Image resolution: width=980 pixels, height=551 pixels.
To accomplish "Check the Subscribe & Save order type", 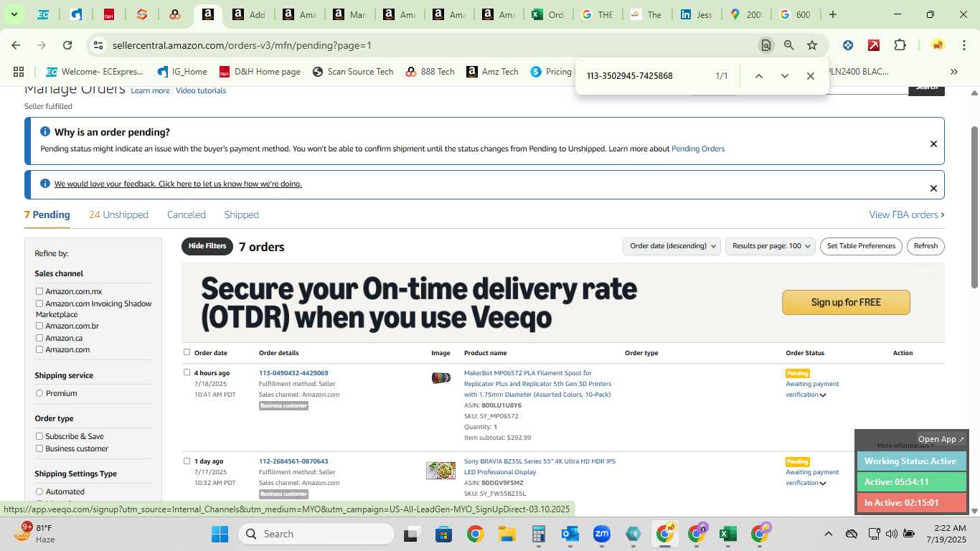I will [39, 436].
